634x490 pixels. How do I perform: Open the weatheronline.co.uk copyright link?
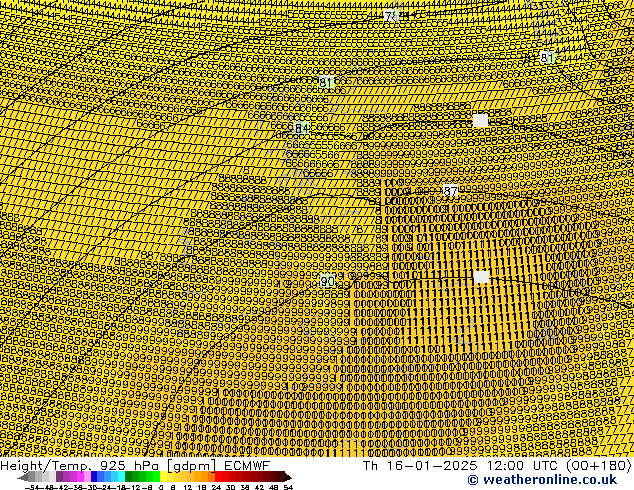pos(543,480)
